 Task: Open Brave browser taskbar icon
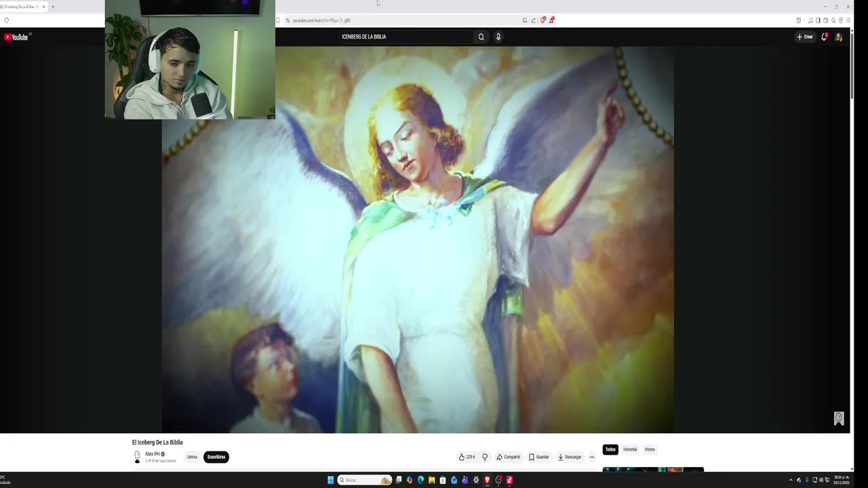coord(487,480)
